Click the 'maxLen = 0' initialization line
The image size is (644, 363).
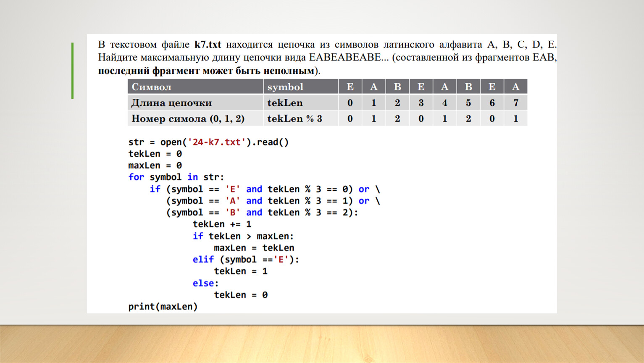[x=155, y=166]
